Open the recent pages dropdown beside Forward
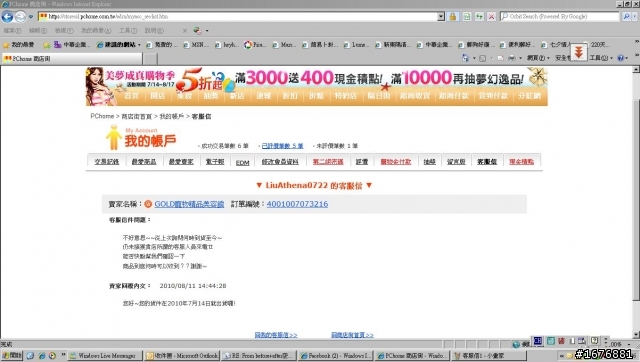This screenshot has width=640, height=362. [x=31, y=17]
